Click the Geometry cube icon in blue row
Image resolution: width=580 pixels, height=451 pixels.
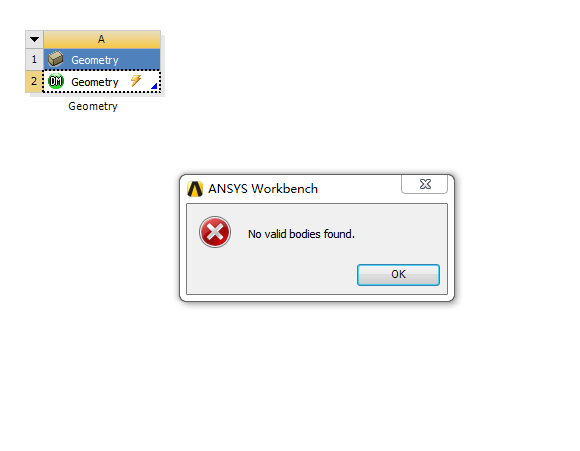click(55, 59)
